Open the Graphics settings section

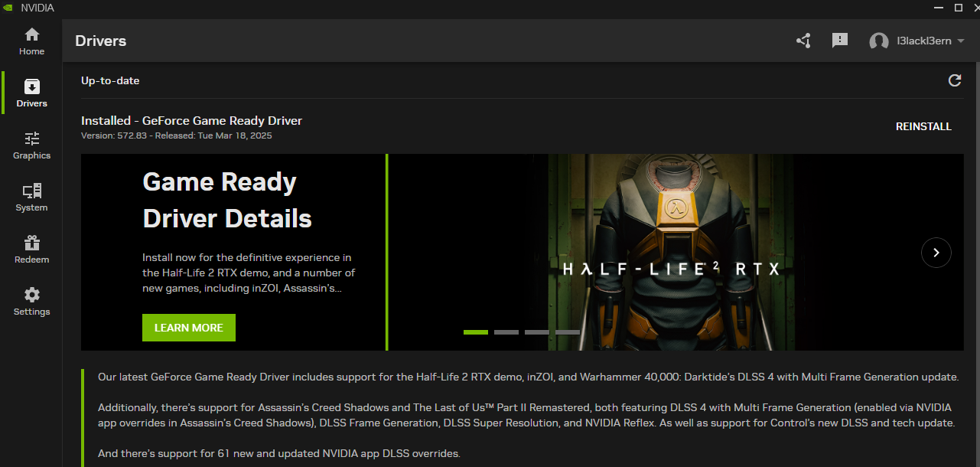(x=31, y=145)
